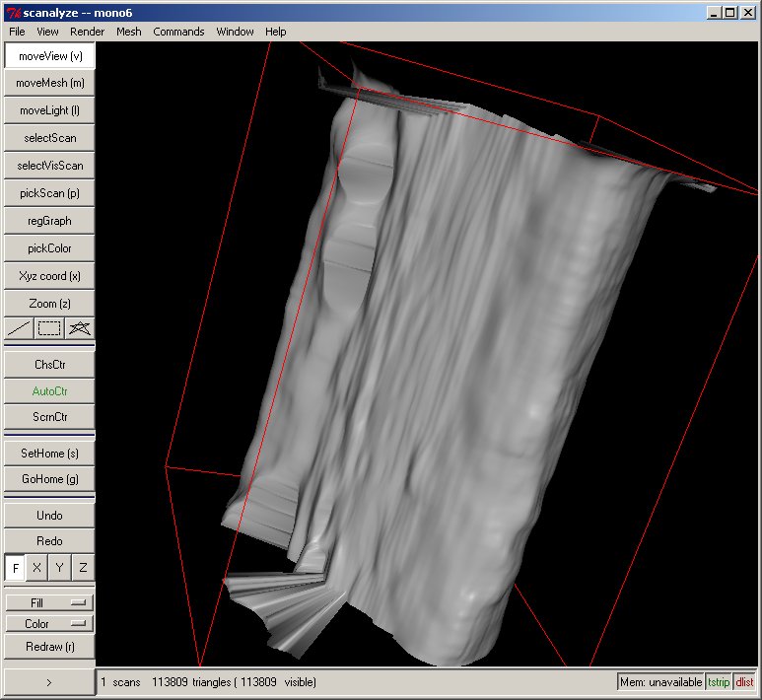Click the Undo button
The height and width of the screenshot is (700, 762).
click(x=49, y=515)
